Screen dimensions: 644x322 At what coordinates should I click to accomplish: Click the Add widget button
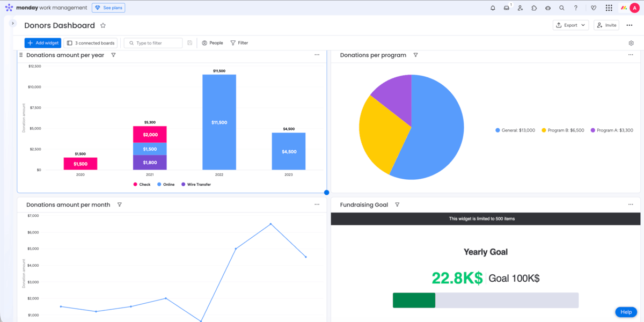[42, 42]
